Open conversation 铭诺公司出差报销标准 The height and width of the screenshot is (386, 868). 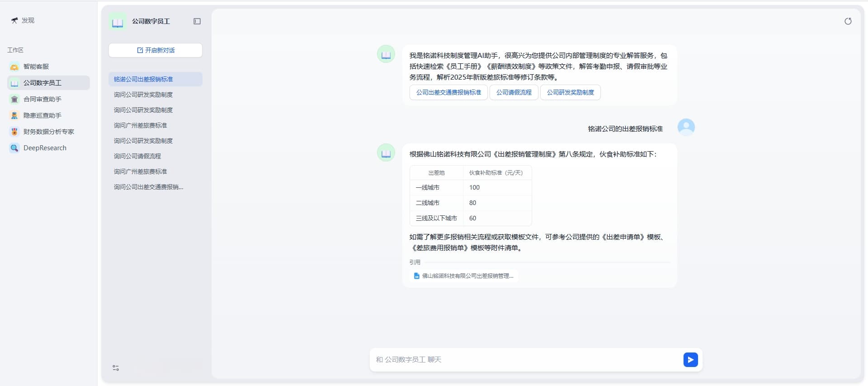pos(156,79)
